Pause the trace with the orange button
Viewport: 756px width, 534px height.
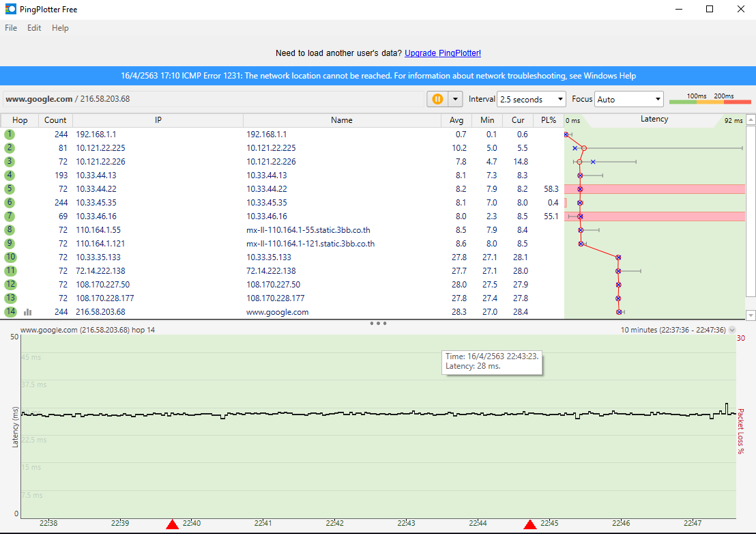click(x=437, y=99)
